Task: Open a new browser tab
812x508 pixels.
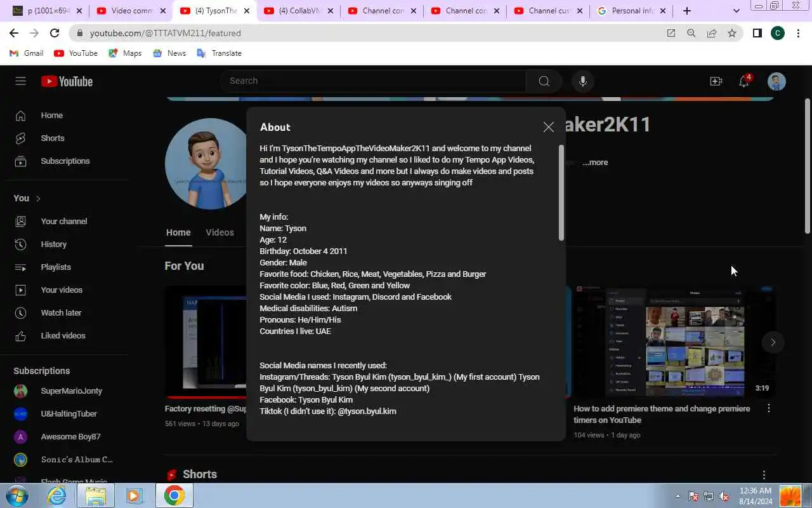Action: (x=687, y=11)
